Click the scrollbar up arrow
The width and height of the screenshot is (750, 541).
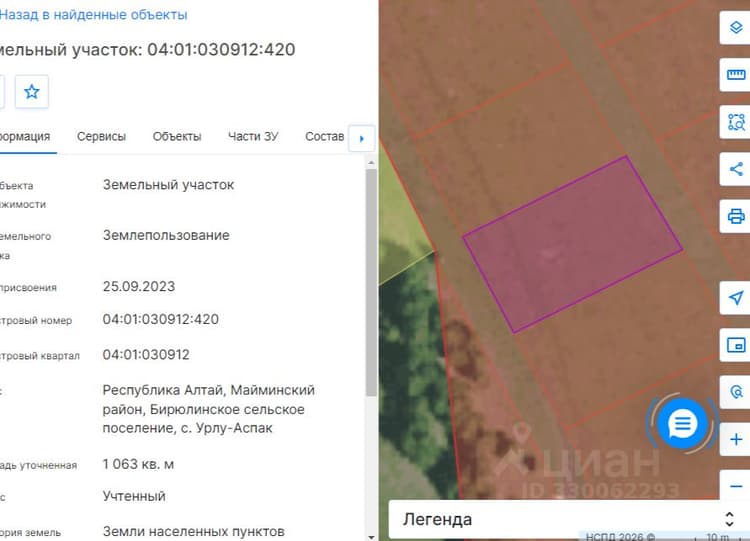(x=371, y=163)
